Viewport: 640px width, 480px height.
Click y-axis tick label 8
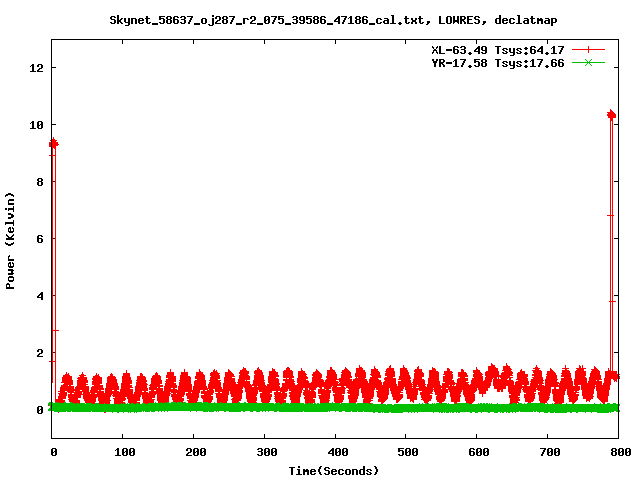pos(40,182)
